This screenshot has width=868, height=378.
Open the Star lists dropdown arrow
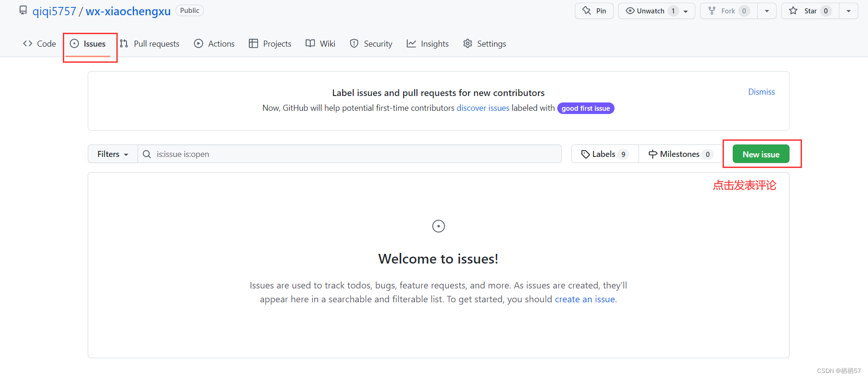click(x=849, y=11)
